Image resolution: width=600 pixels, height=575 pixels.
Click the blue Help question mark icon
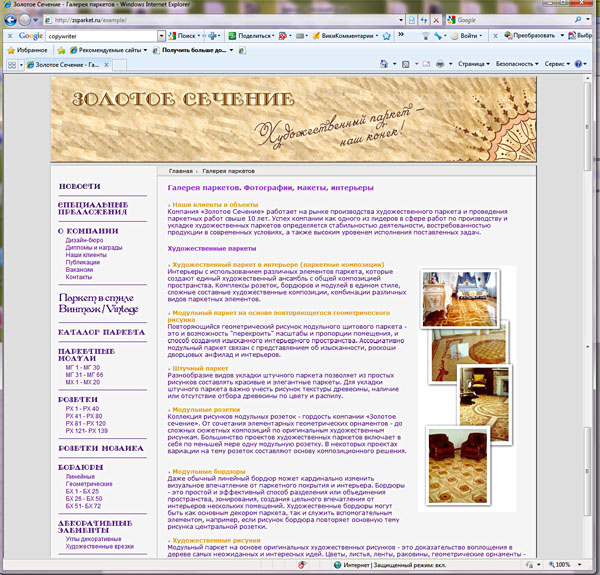578,64
